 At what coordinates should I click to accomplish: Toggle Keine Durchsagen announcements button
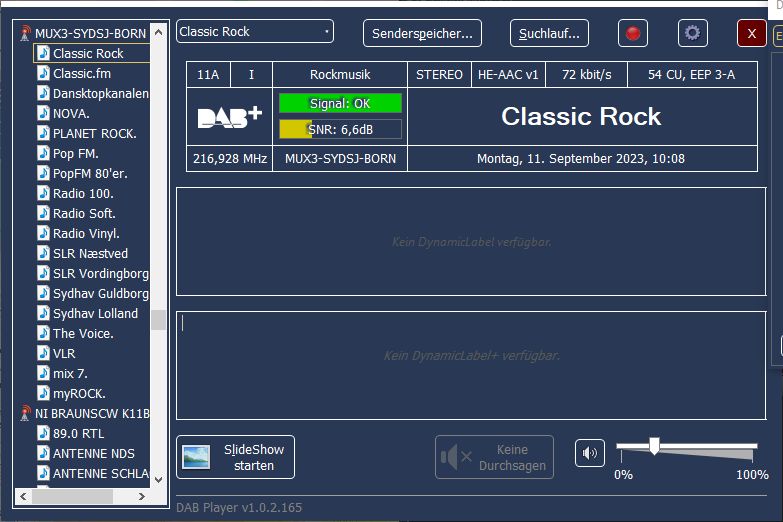tap(494, 457)
